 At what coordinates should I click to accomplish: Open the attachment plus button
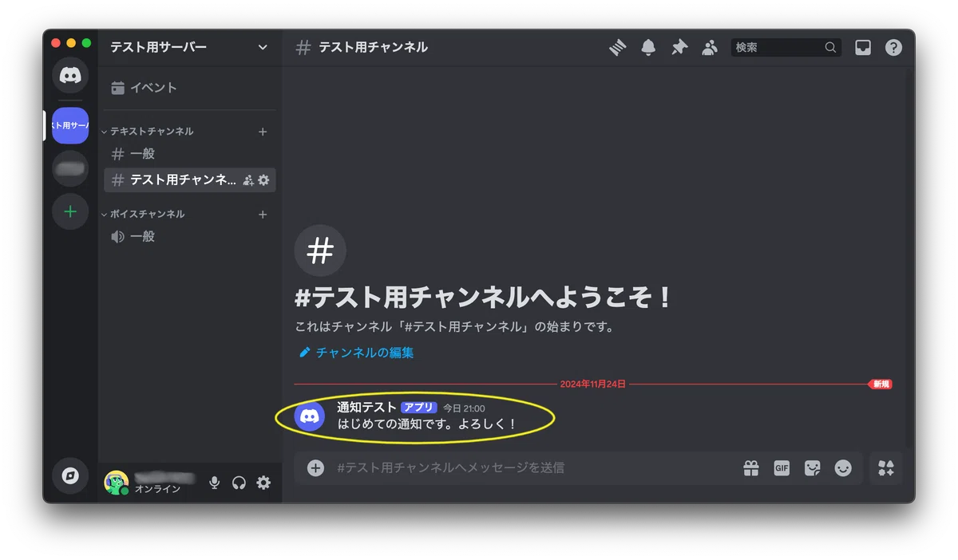[316, 468]
